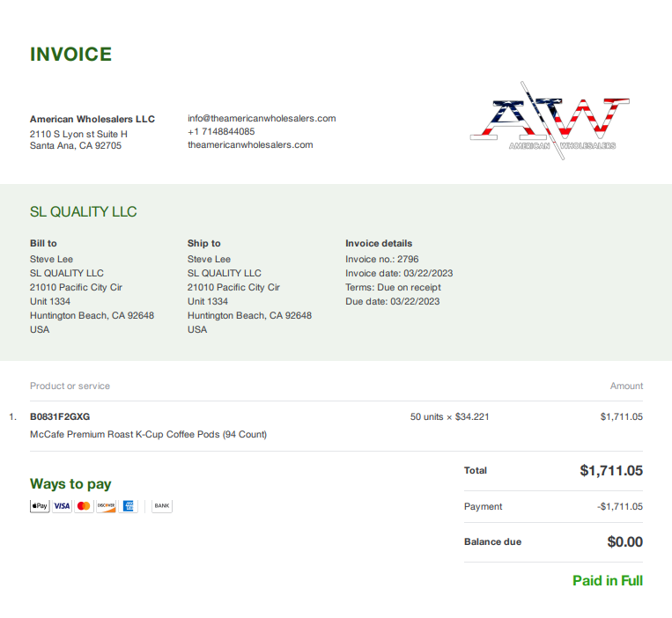Select the McCafe Premium Roast K-Cup description
672x618 pixels.
click(x=148, y=434)
